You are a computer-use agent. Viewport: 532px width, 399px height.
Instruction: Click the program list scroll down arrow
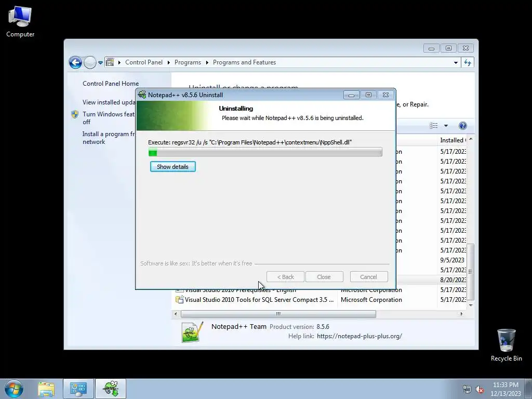pyautogui.click(x=471, y=305)
